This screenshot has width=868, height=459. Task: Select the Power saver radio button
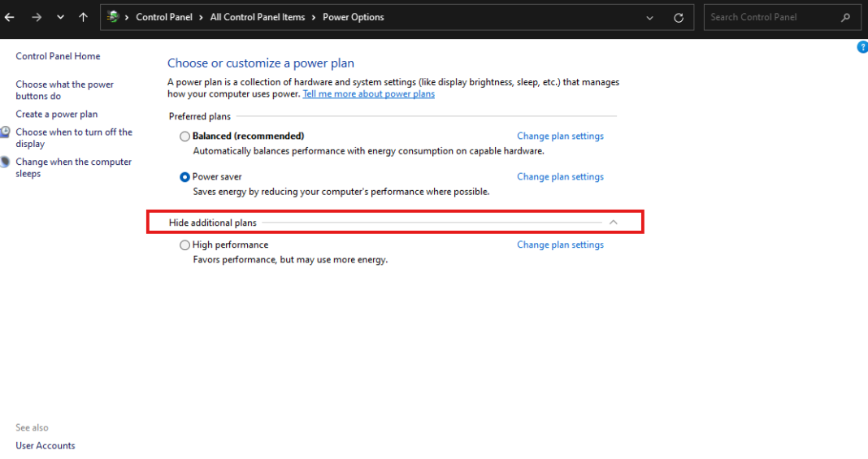(x=184, y=177)
